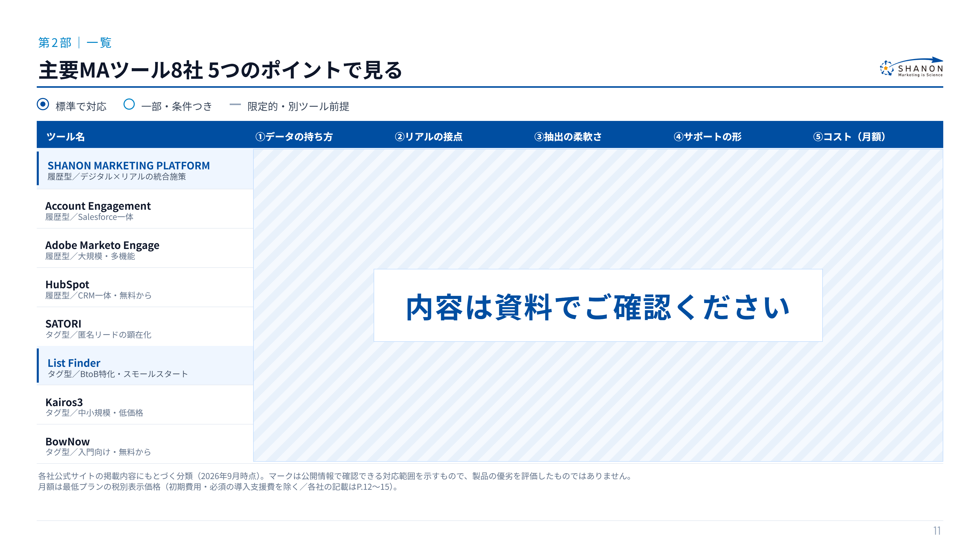Select the SATORI row name
Screen dimensions: 980x551
pos(63,324)
